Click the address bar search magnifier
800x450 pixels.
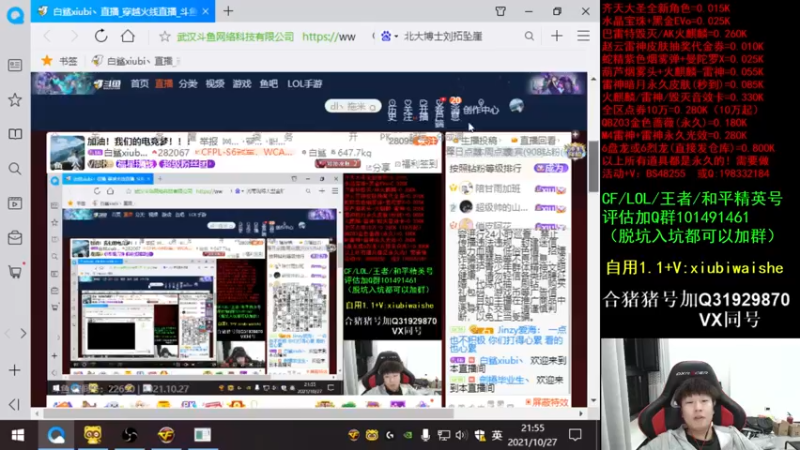click(529, 36)
